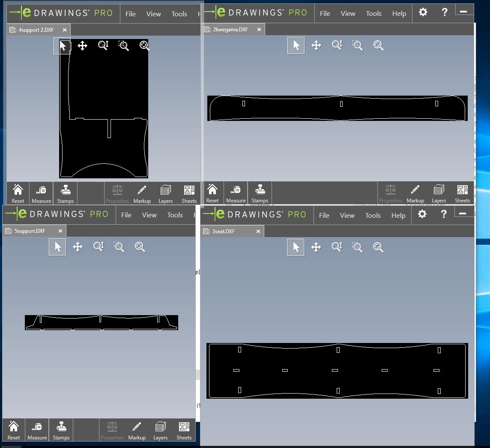Click question mark help in 3seat.DXF window
This screenshot has width=490, height=448.
pyautogui.click(x=443, y=214)
